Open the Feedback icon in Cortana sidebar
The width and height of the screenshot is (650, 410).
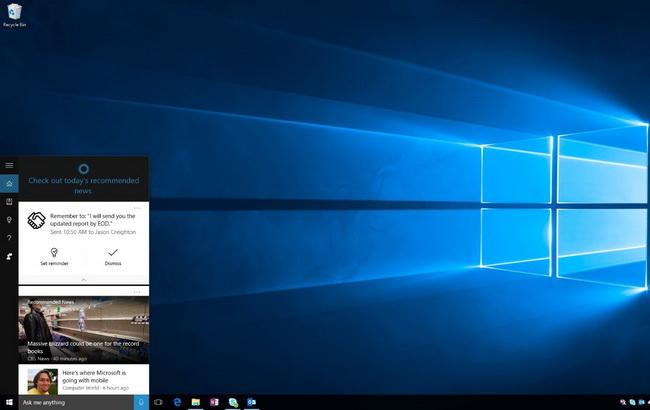pyautogui.click(x=9, y=256)
